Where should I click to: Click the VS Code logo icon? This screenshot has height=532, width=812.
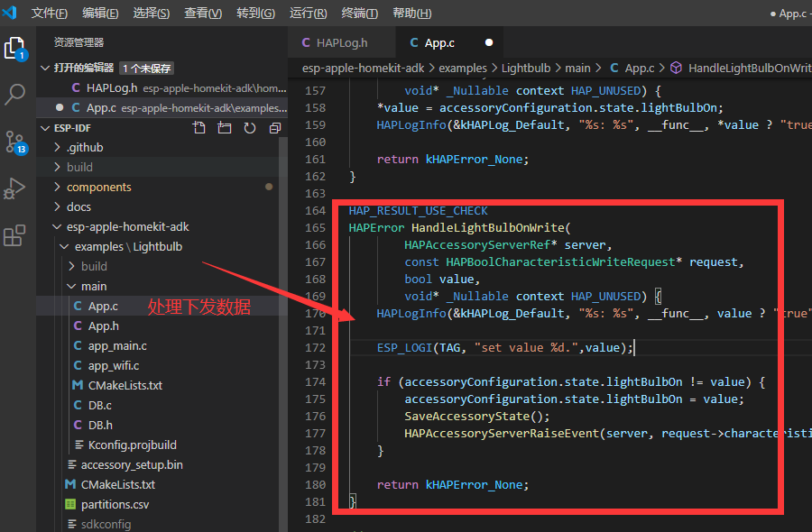(x=9, y=13)
